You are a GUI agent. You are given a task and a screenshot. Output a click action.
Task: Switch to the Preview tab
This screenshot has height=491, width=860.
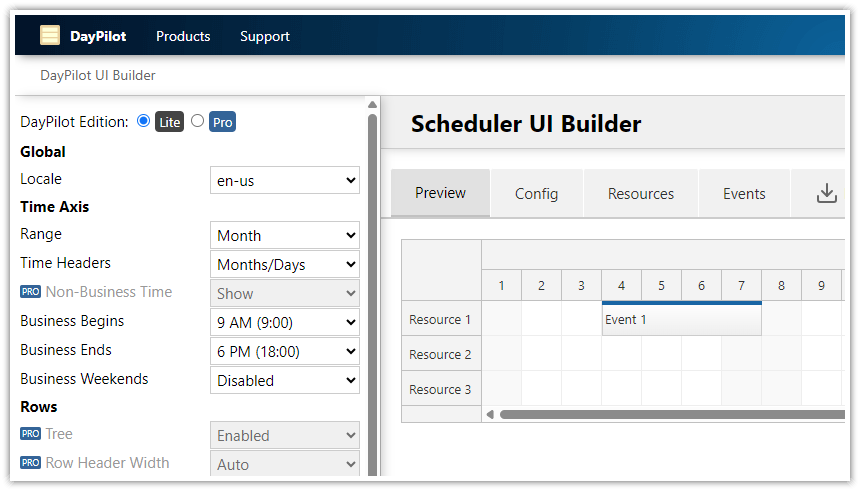coord(440,193)
